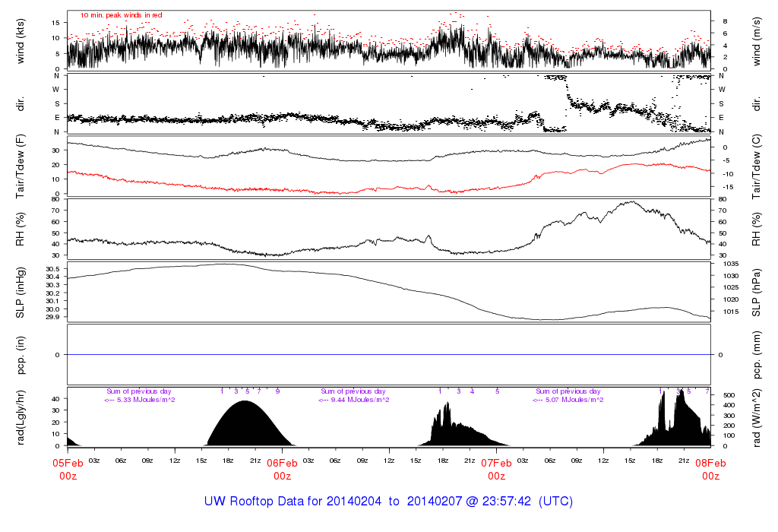Click the '10 min. peak winds in red' legend
This screenshot has height=532, width=778.
pos(121,14)
